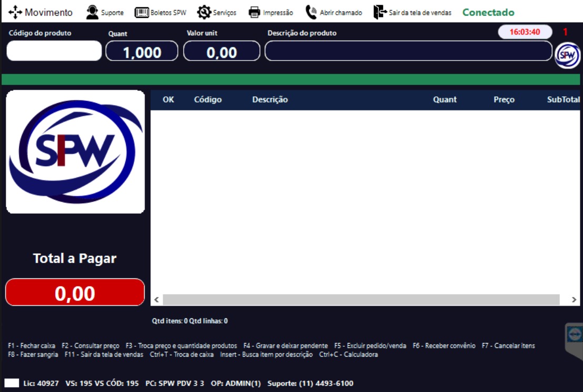This screenshot has height=392, width=583.
Task: Click the red Total a Pagar amount box
Action: 75,293
